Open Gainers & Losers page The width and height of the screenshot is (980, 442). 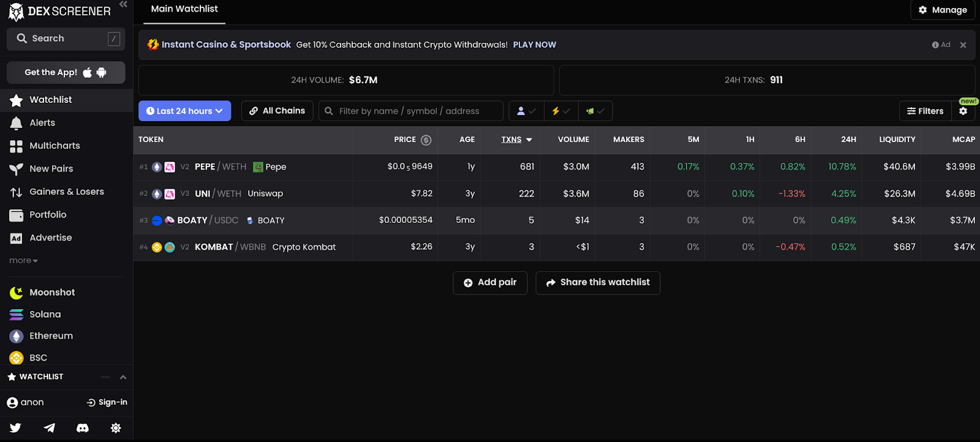point(66,192)
